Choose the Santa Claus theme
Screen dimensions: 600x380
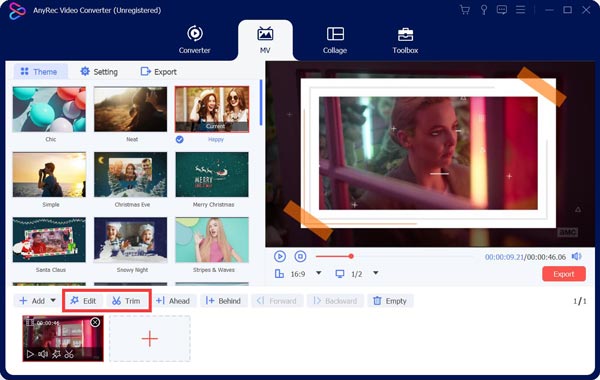coord(49,240)
